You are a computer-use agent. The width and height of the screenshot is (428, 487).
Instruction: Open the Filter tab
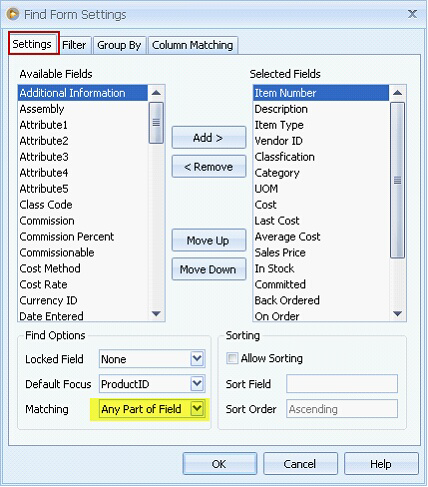click(x=74, y=45)
